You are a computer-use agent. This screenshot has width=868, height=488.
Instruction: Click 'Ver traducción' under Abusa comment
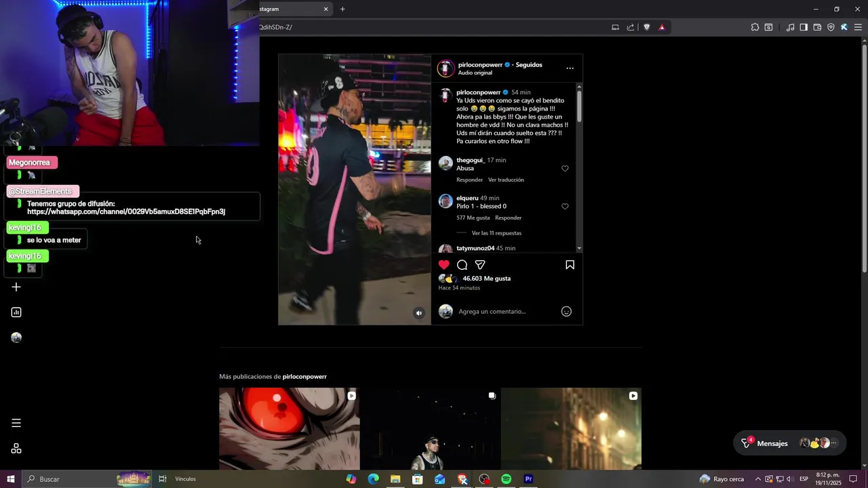[x=506, y=180]
